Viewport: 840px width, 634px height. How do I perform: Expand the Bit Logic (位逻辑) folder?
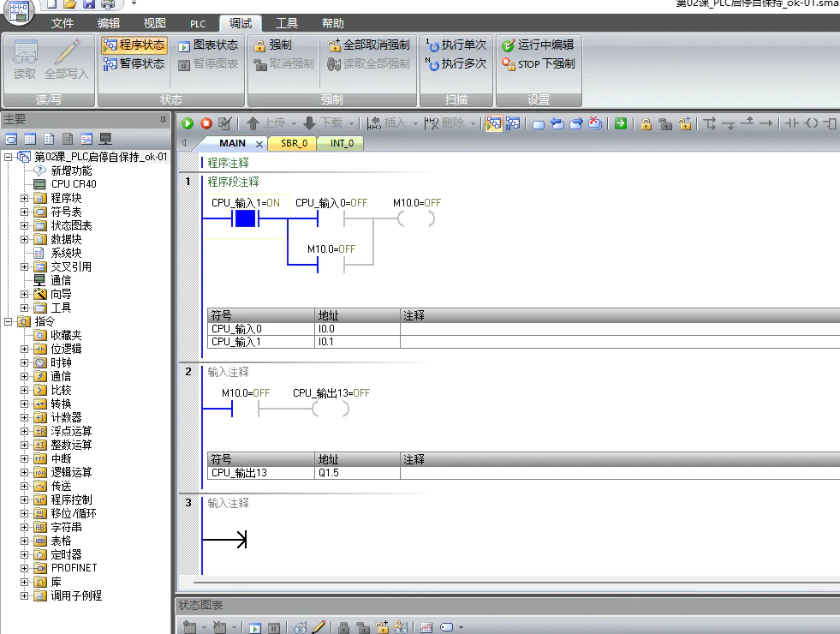point(24,349)
